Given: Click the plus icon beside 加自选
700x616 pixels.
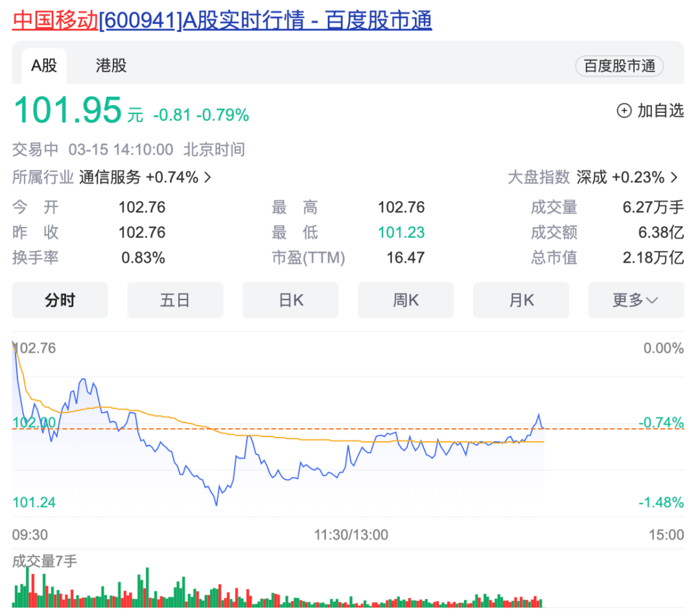Looking at the screenshot, I should (624, 110).
